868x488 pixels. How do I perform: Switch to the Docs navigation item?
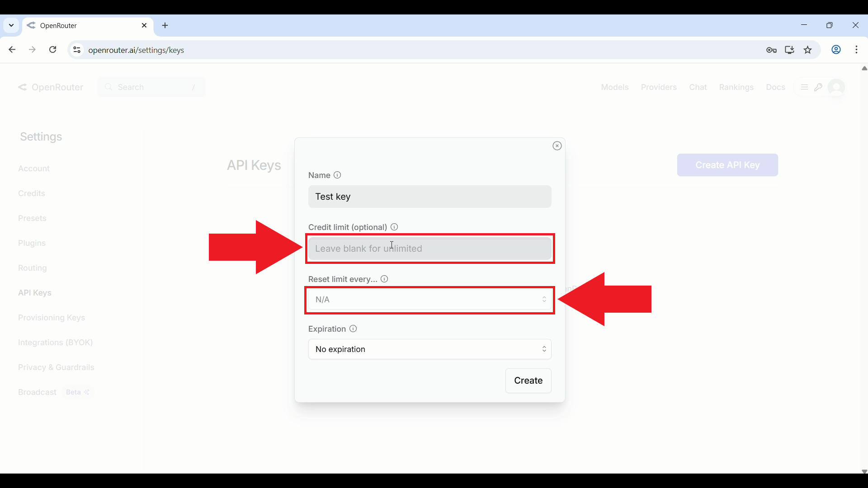776,87
